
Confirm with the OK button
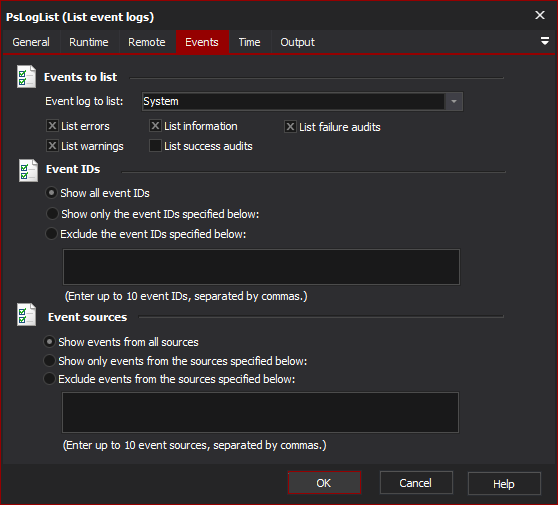pyautogui.click(x=324, y=483)
